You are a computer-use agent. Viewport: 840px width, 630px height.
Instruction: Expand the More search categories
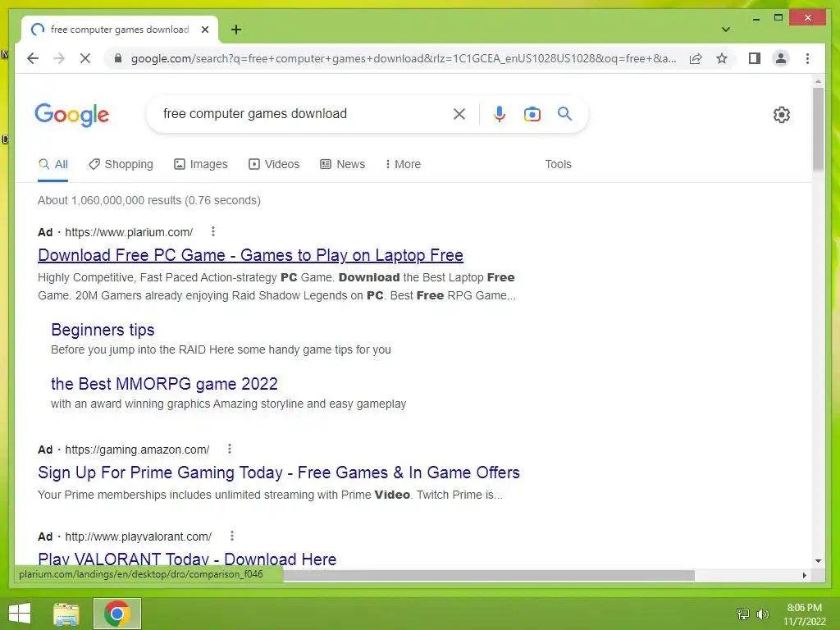coord(403,164)
